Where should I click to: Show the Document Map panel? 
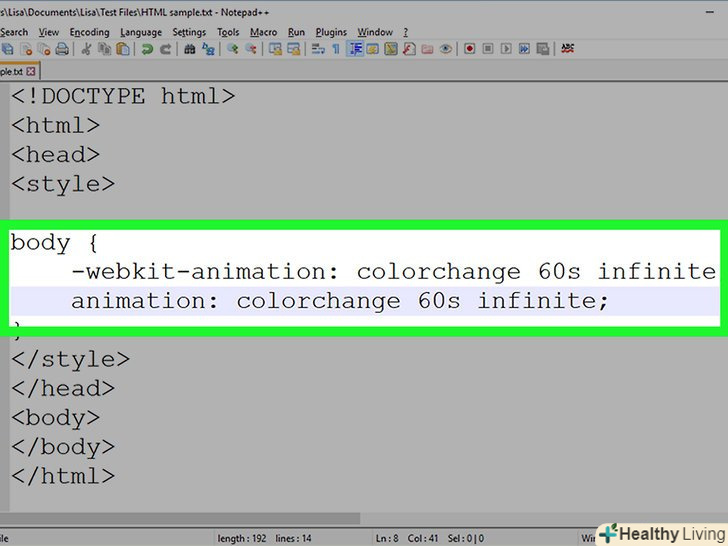[x=391, y=49]
